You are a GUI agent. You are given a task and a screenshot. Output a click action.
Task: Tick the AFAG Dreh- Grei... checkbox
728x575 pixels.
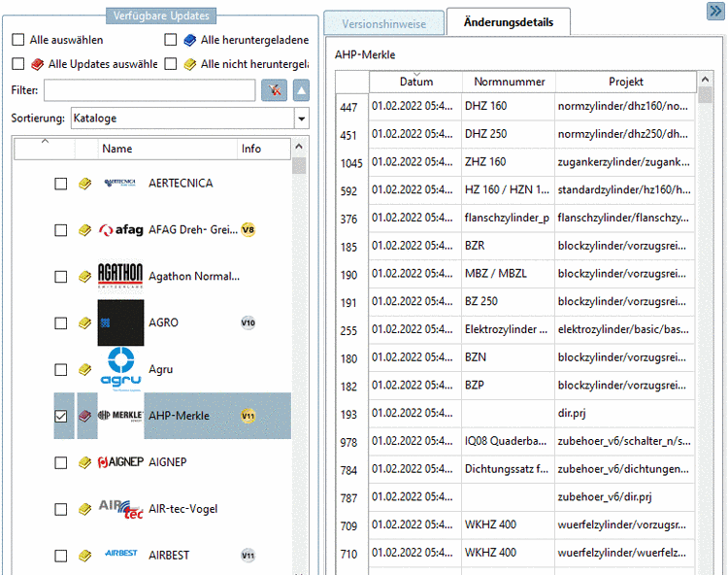click(61, 230)
